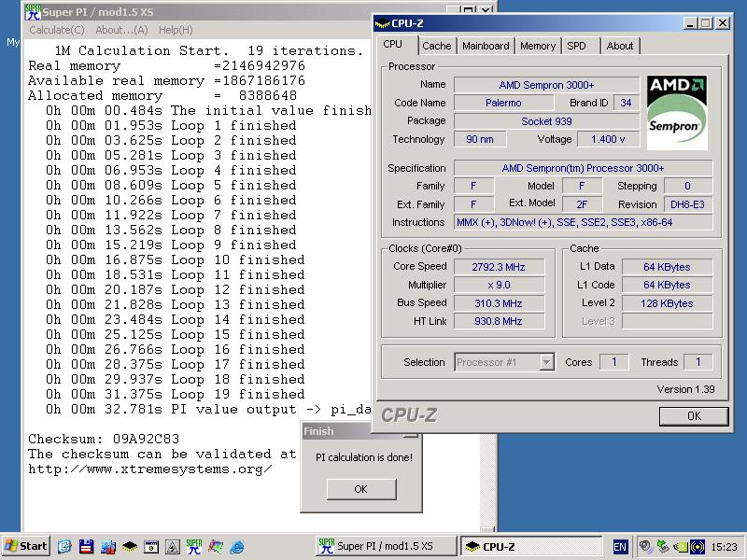Switch to the Memory tab

coord(538,46)
